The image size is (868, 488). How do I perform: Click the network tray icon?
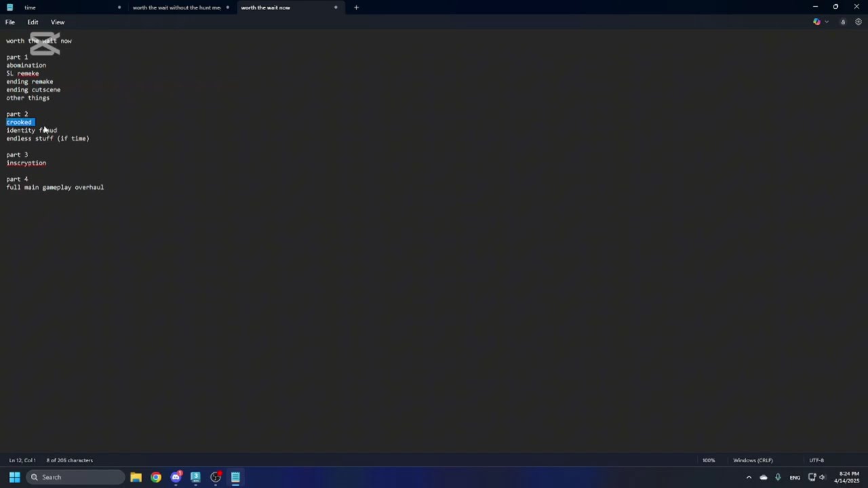click(812, 477)
